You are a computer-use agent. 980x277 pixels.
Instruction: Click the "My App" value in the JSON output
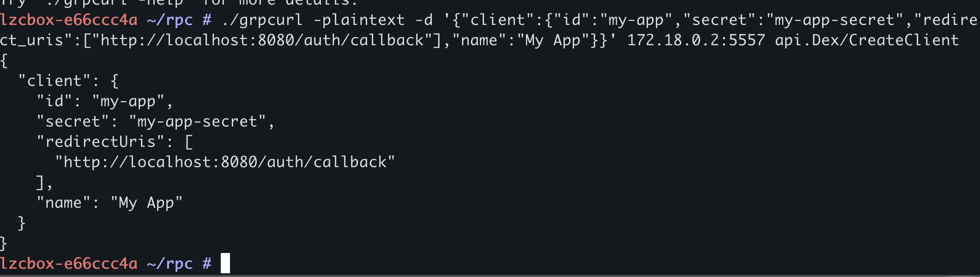coord(146,203)
